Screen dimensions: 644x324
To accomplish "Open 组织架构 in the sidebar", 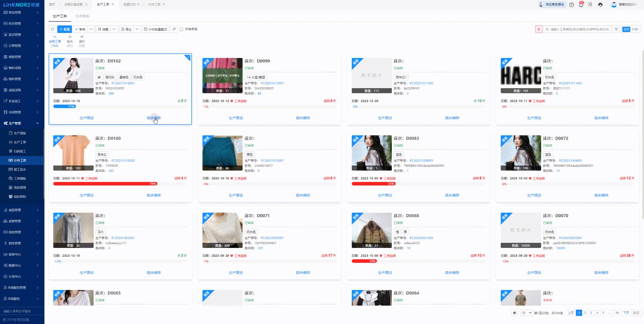I will 20,197.
